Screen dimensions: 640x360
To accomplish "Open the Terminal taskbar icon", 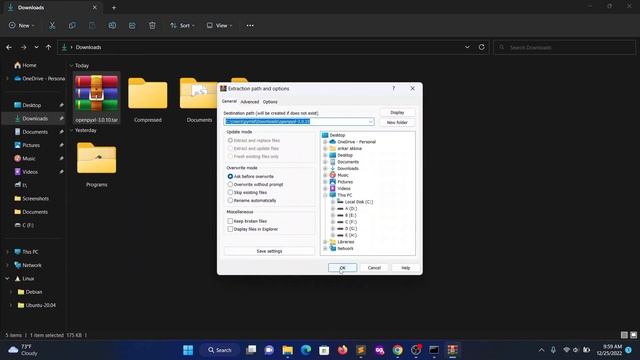I will (x=434, y=350).
